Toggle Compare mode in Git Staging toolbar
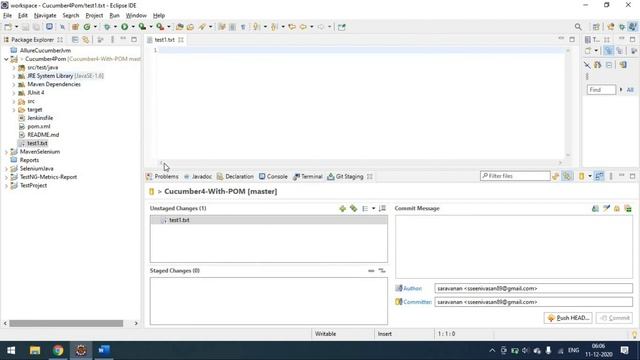The height and width of the screenshot is (360, 640). point(599,176)
